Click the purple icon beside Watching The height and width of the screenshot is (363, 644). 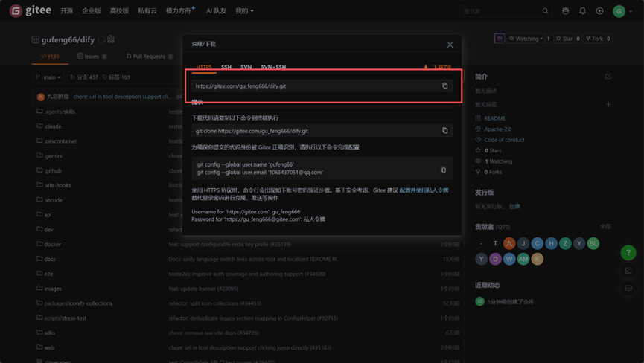(500, 39)
